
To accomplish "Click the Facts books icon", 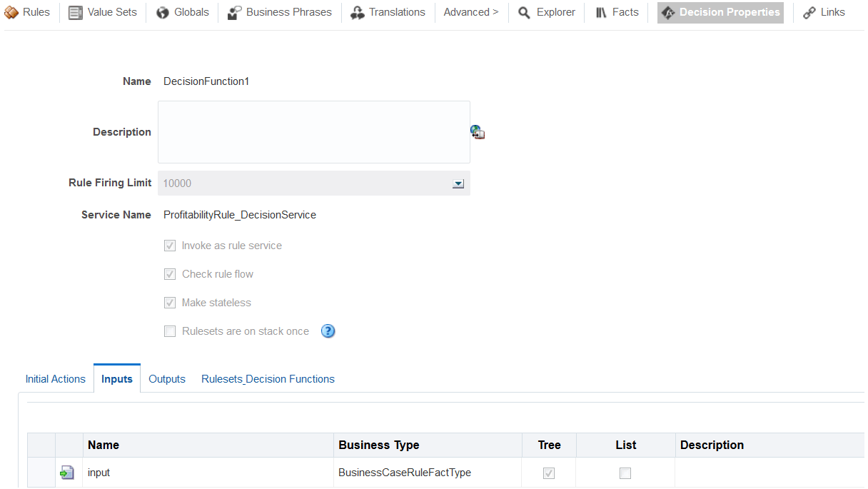I will (602, 13).
